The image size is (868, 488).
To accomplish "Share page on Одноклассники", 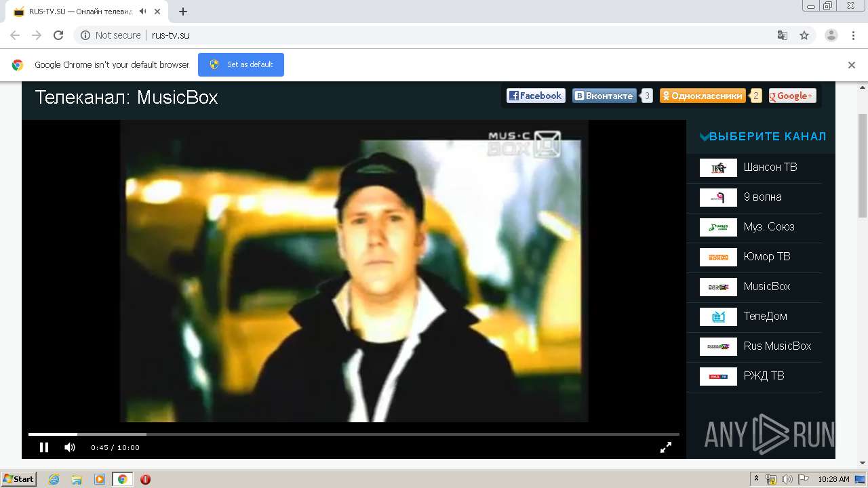I will 703,96.
